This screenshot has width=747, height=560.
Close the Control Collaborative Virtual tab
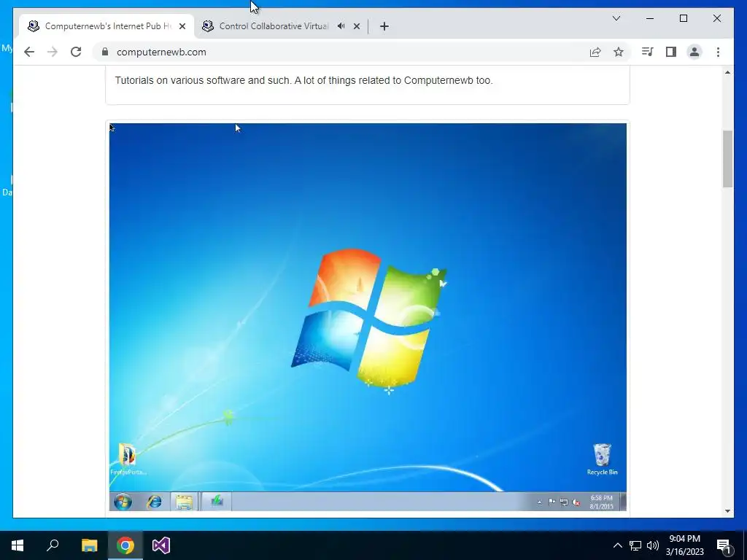coord(356,26)
